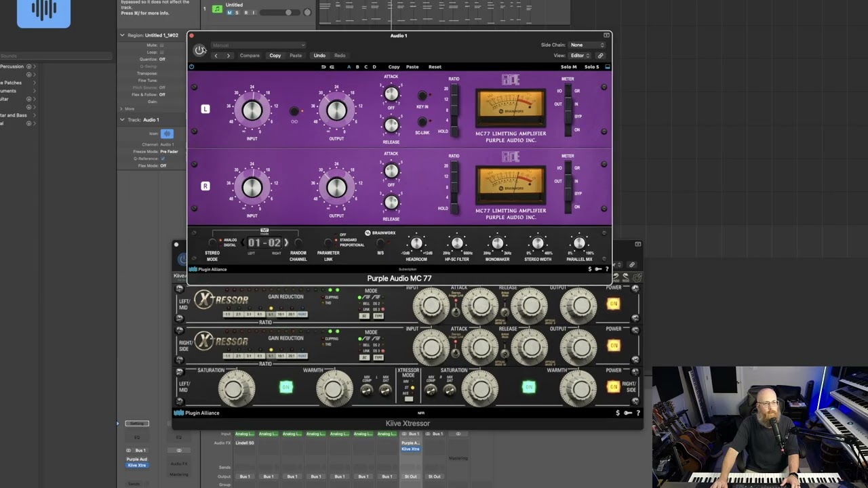Click the Brainworx undo arrow icon

[323, 67]
